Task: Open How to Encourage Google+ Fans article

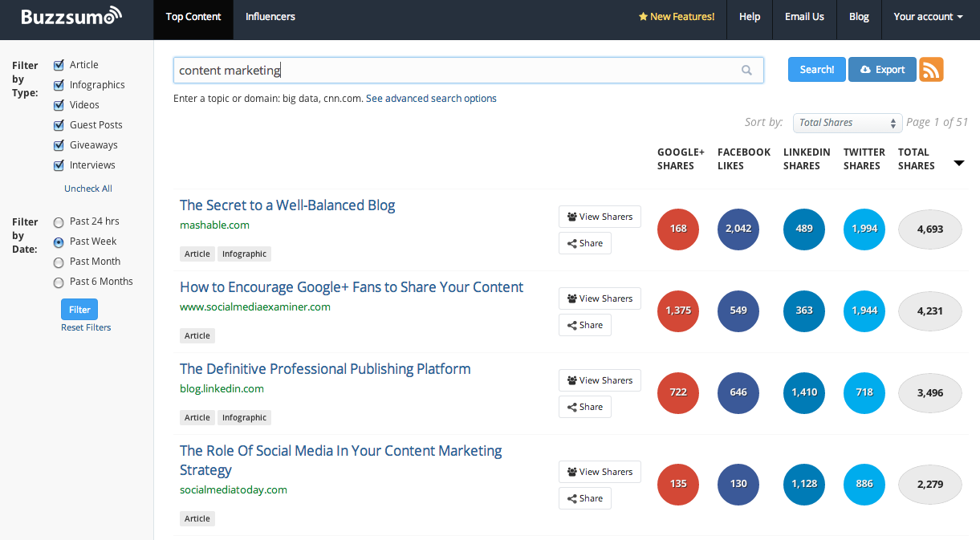Action: click(x=352, y=287)
